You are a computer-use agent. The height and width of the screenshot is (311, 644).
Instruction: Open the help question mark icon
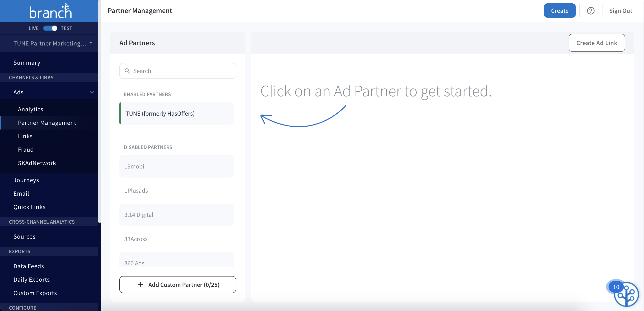coord(591,11)
